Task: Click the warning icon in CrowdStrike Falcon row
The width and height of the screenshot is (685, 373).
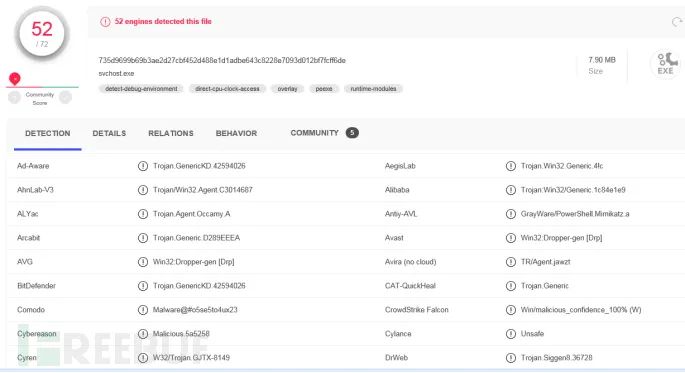Action: [511, 310]
